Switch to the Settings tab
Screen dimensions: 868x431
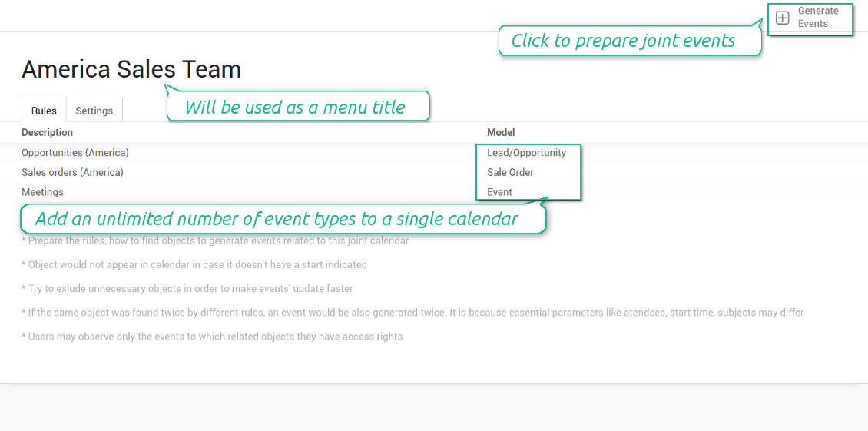pos(94,111)
